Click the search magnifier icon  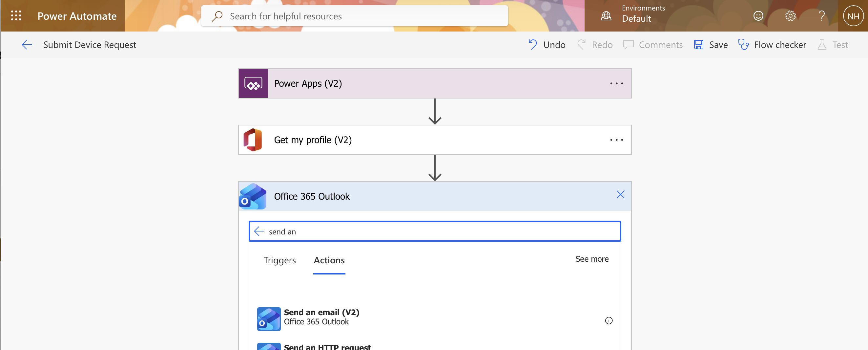tap(217, 16)
